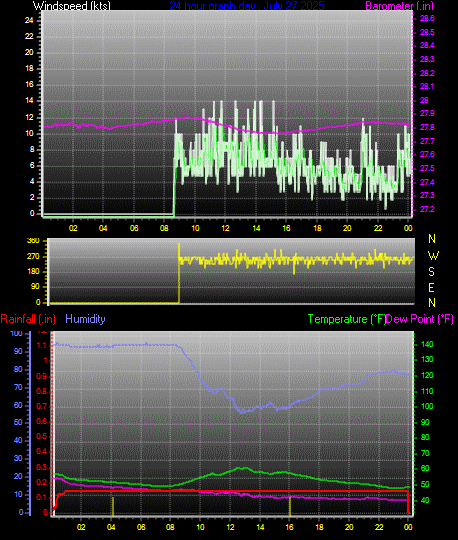
Task: Click temperature scale value 140
Action: click(x=427, y=344)
